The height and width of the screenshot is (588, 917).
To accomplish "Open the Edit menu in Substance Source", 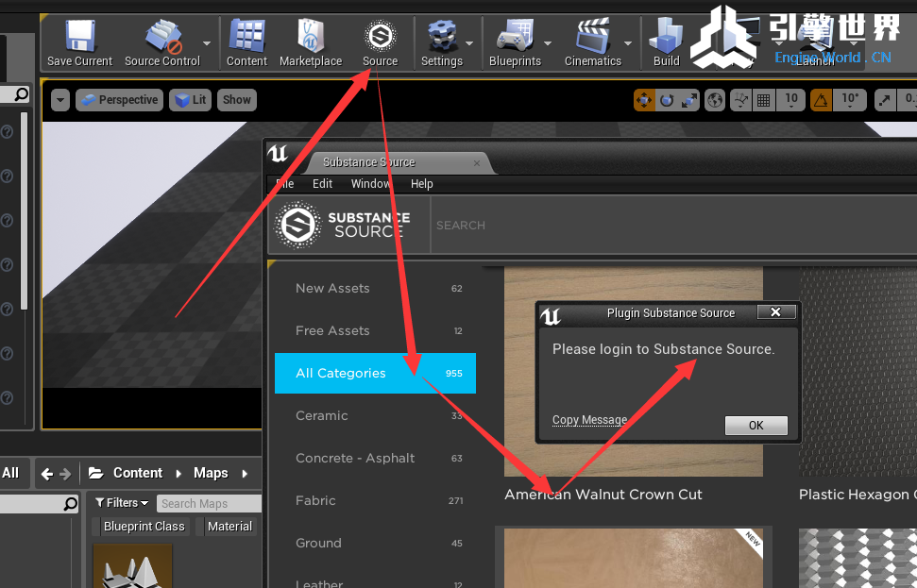I will coord(322,184).
